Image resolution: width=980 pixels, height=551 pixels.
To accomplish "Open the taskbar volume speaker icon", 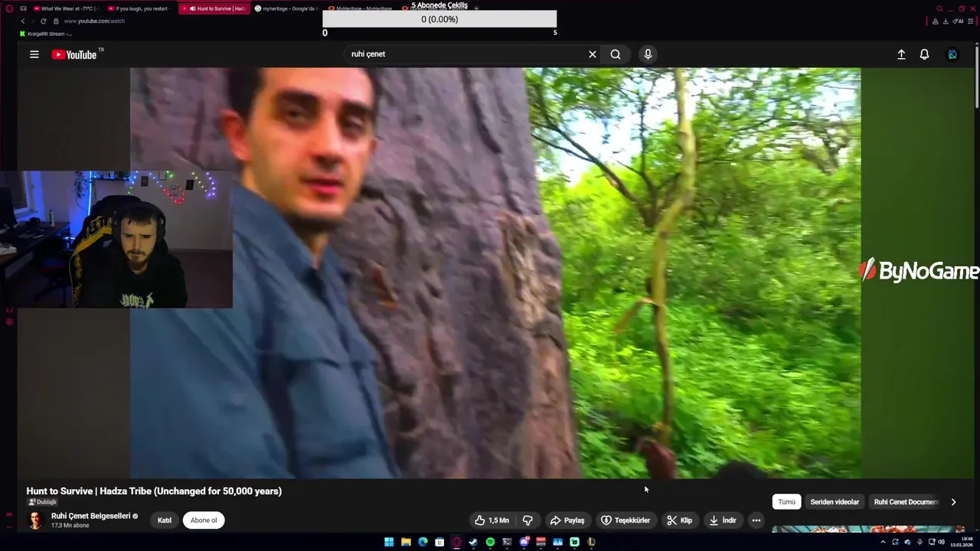I will pyautogui.click(x=942, y=542).
